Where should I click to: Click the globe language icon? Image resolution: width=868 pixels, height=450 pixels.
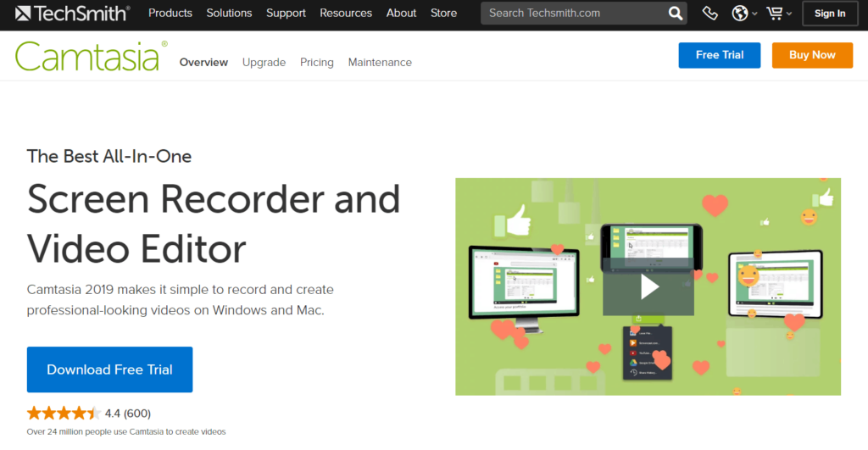[739, 14]
